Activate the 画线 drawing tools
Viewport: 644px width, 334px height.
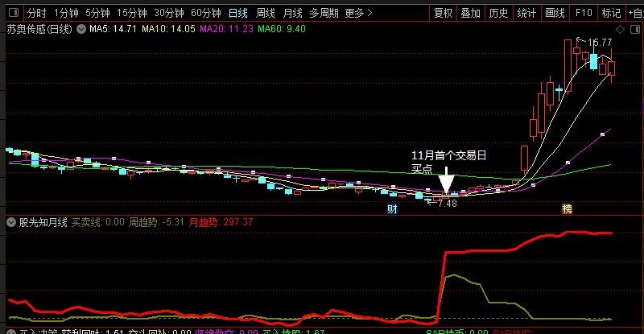[x=555, y=13]
